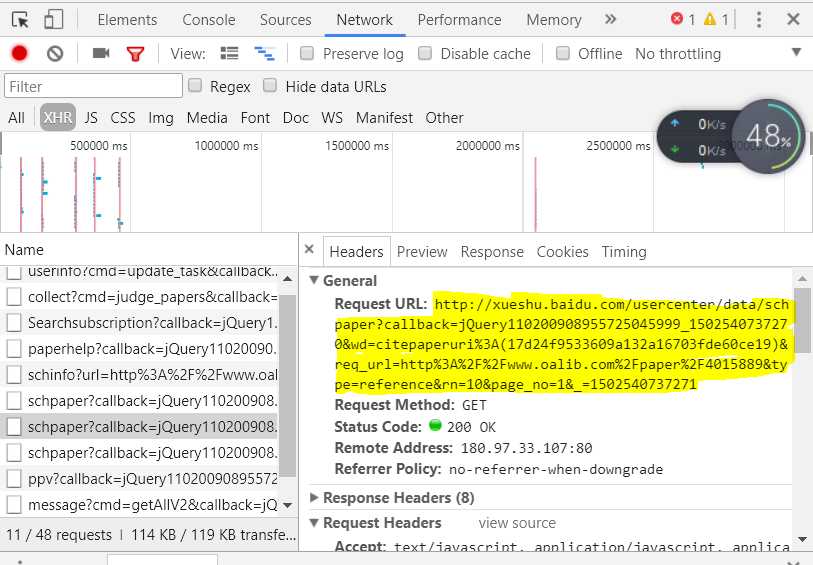Click the red error count icon

tap(677, 19)
